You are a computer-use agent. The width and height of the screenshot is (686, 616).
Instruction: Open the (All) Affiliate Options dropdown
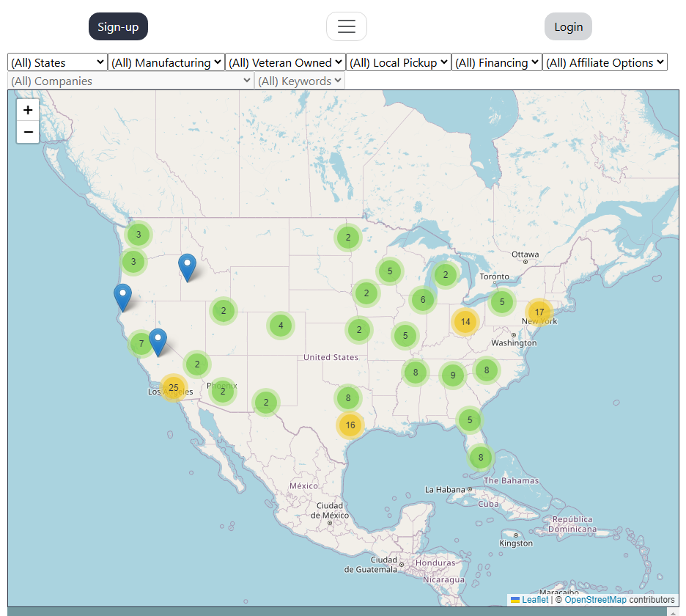point(605,62)
